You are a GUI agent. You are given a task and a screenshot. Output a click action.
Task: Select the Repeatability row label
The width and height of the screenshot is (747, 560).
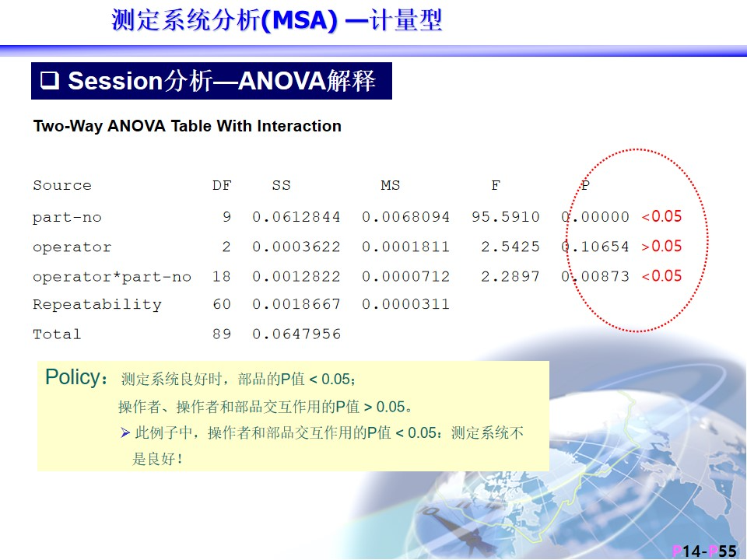tap(97, 305)
